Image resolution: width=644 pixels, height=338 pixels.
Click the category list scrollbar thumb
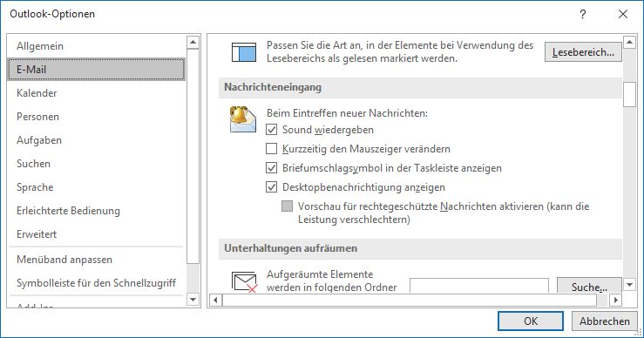pos(193,156)
